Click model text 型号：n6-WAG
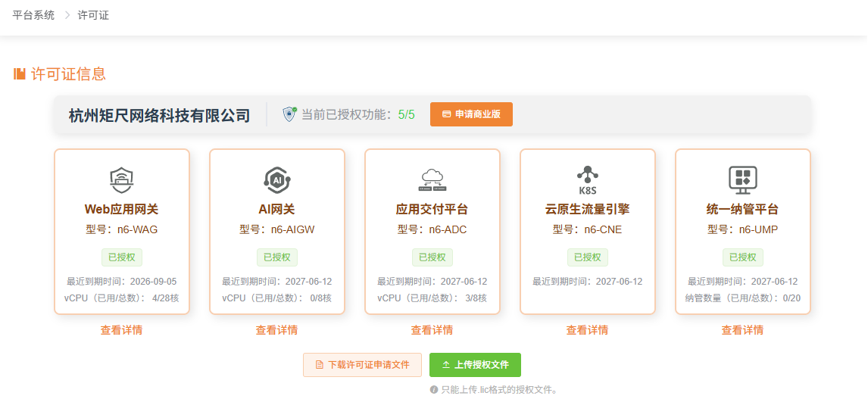The width and height of the screenshot is (868, 399). (122, 229)
